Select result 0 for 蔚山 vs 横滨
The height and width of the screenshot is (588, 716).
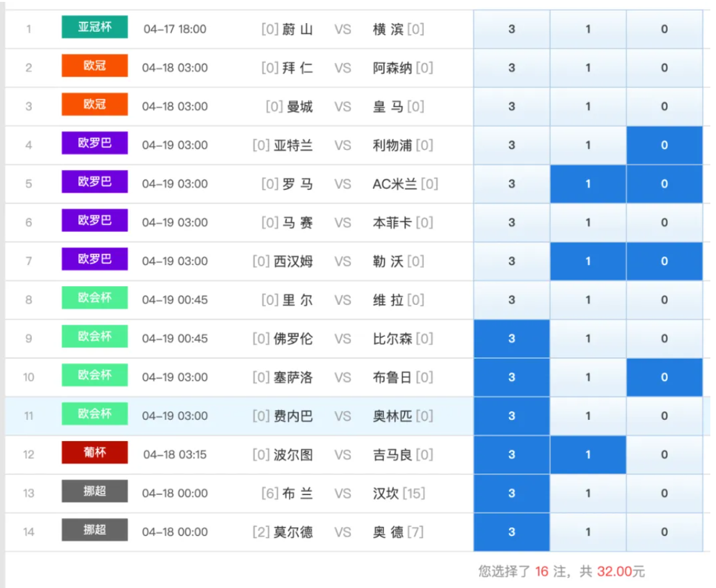point(664,29)
